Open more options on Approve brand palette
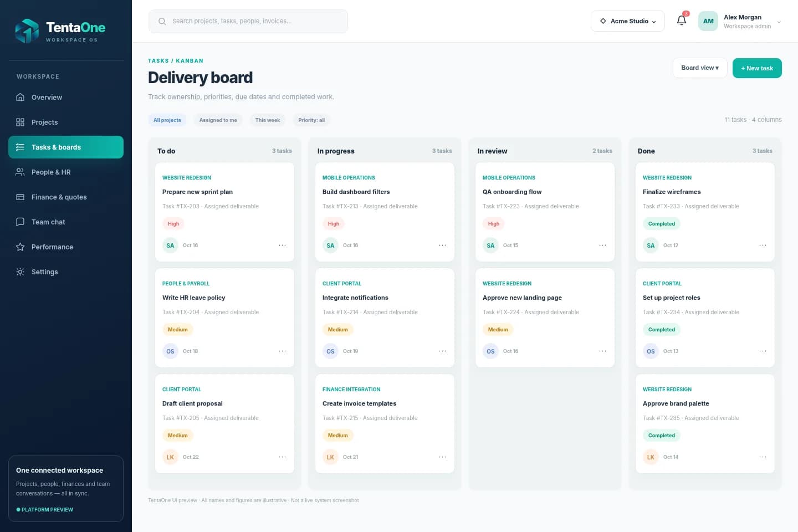The height and width of the screenshot is (532, 798). (763, 457)
